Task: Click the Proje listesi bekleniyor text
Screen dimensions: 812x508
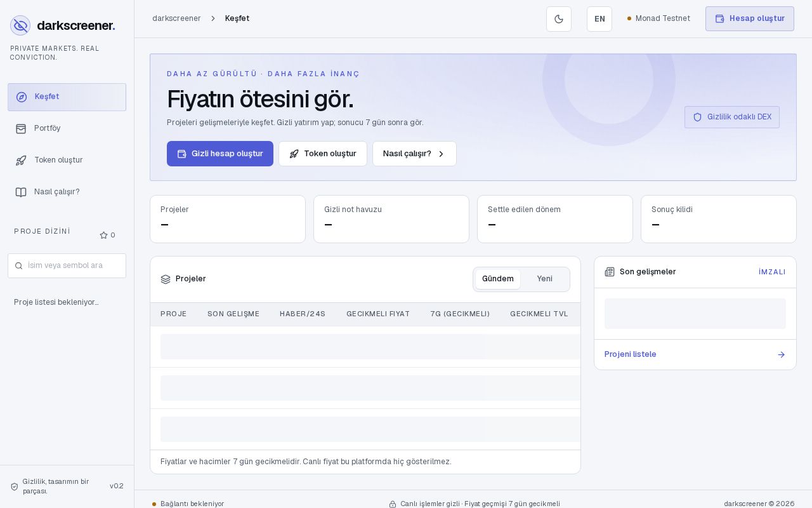Action: (x=56, y=303)
